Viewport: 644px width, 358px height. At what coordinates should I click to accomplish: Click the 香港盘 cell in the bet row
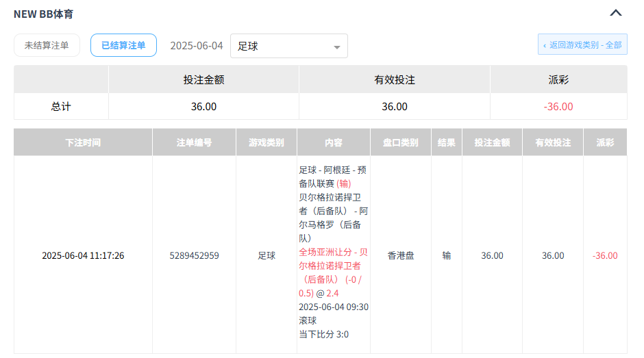tap(400, 255)
